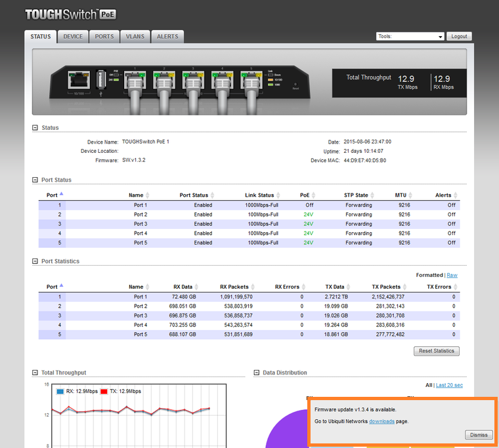Click TX Packets 280,301,708 for Port 3

point(390,316)
